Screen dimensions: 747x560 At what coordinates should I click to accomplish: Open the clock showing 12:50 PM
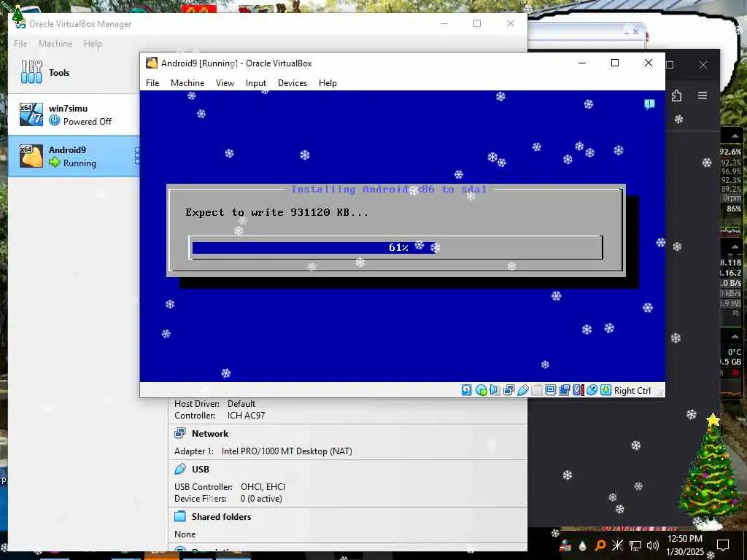point(684,545)
